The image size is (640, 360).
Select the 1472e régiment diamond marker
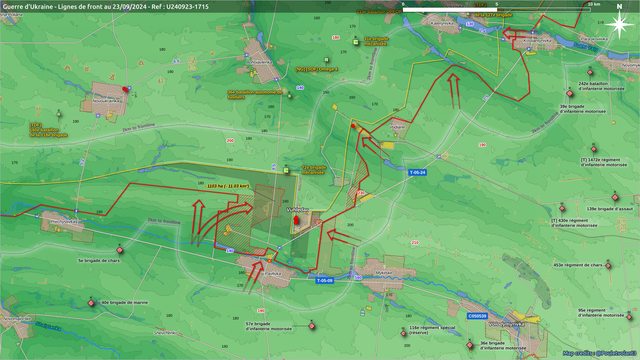pyautogui.click(x=594, y=149)
